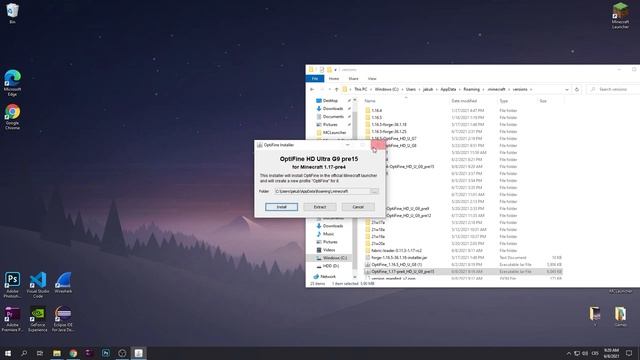Click Roaming in the address breadcrumb

pos(471,89)
